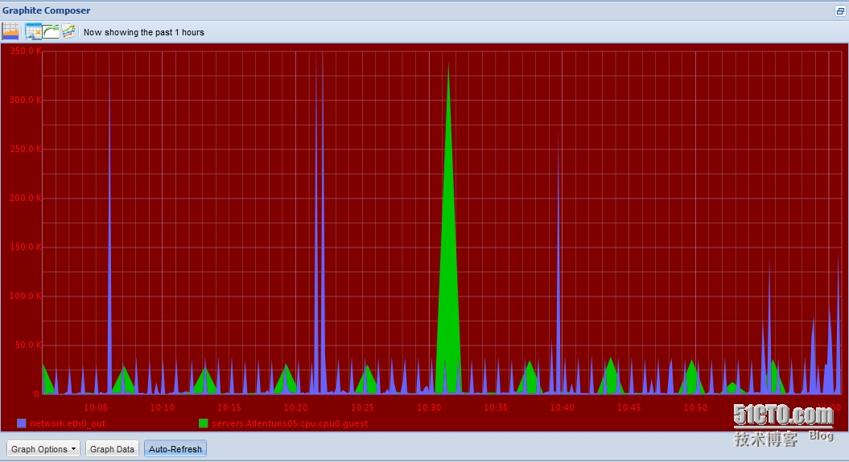Click the 200.0 K y-axis label
The width and height of the screenshot is (849, 462).
(x=25, y=198)
